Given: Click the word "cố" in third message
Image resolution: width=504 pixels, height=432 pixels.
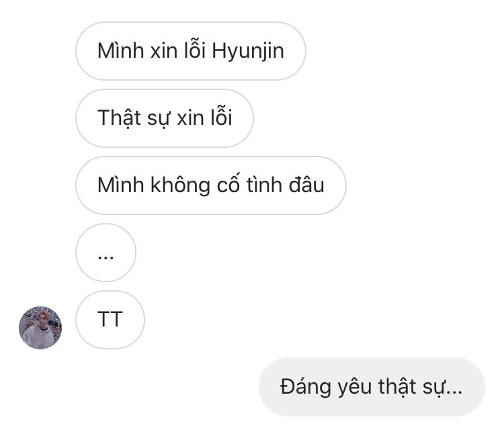Looking at the screenshot, I should coord(228,183).
